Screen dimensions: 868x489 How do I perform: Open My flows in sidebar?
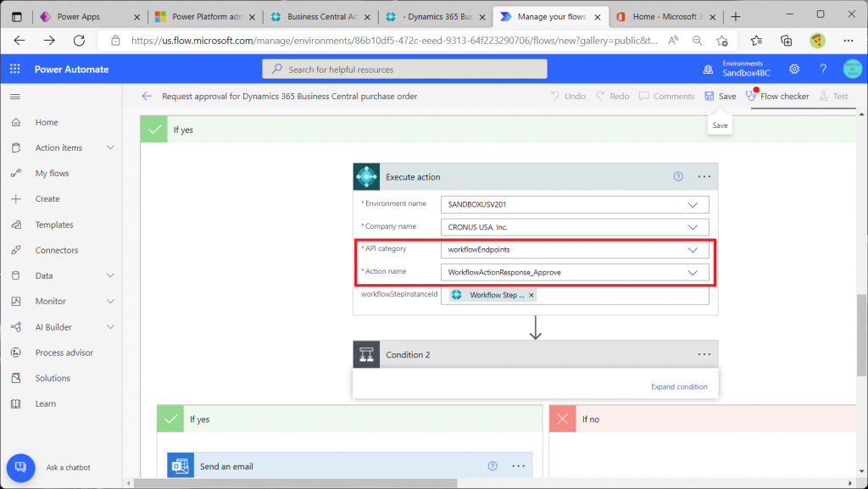[x=52, y=173]
